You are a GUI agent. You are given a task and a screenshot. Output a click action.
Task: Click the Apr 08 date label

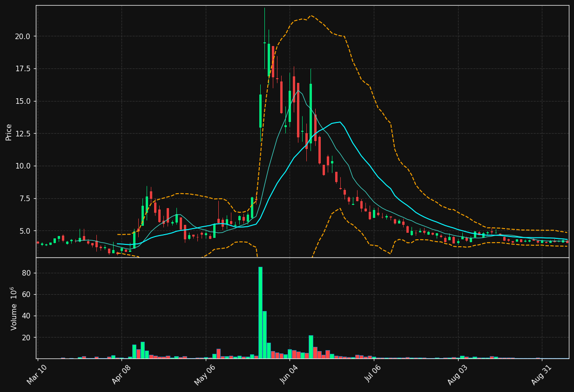(121, 374)
